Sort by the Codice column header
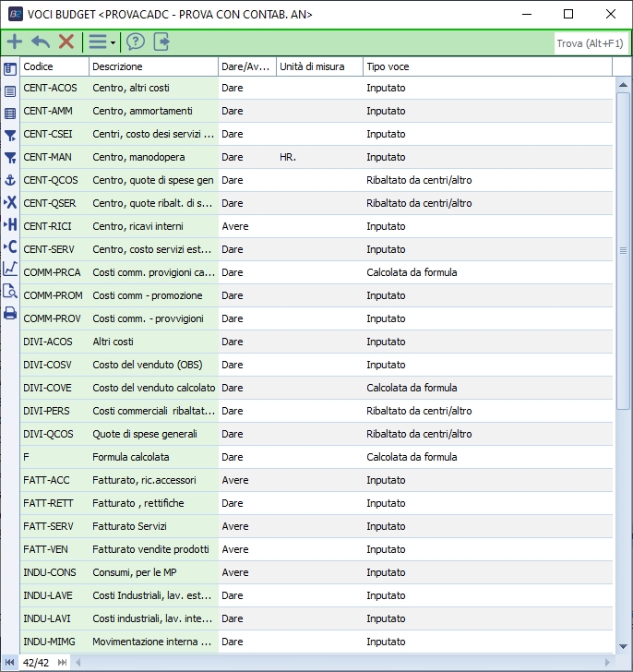 click(54, 66)
